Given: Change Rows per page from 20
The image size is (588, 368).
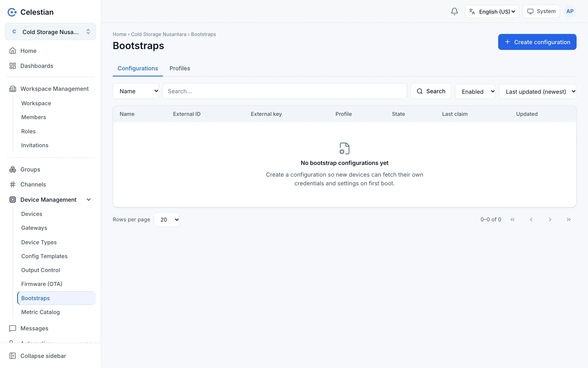Looking at the screenshot, I should pos(167,219).
